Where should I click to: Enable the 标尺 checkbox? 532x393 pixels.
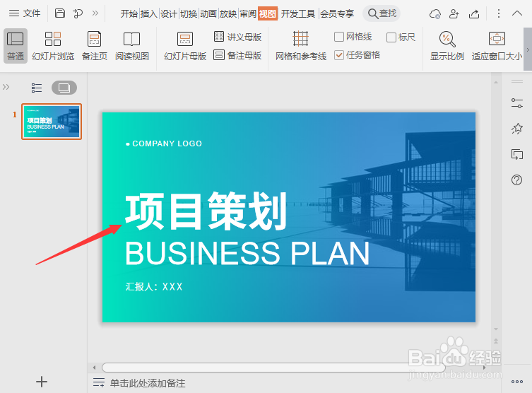[391, 37]
